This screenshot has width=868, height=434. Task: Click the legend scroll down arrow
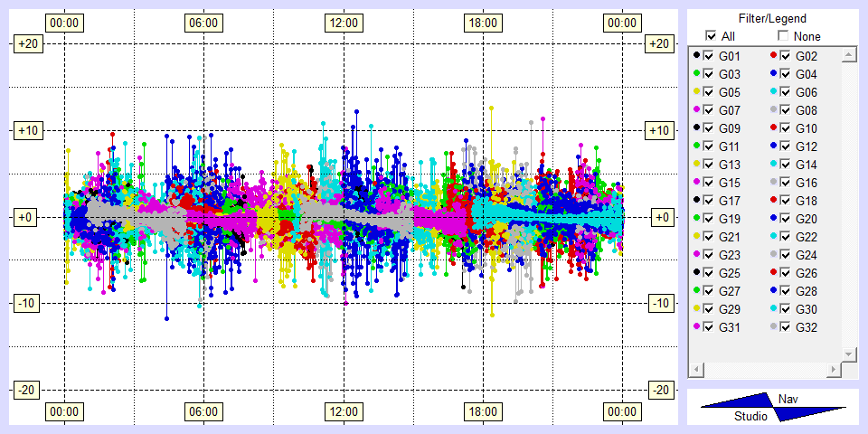(x=848, y=354)
